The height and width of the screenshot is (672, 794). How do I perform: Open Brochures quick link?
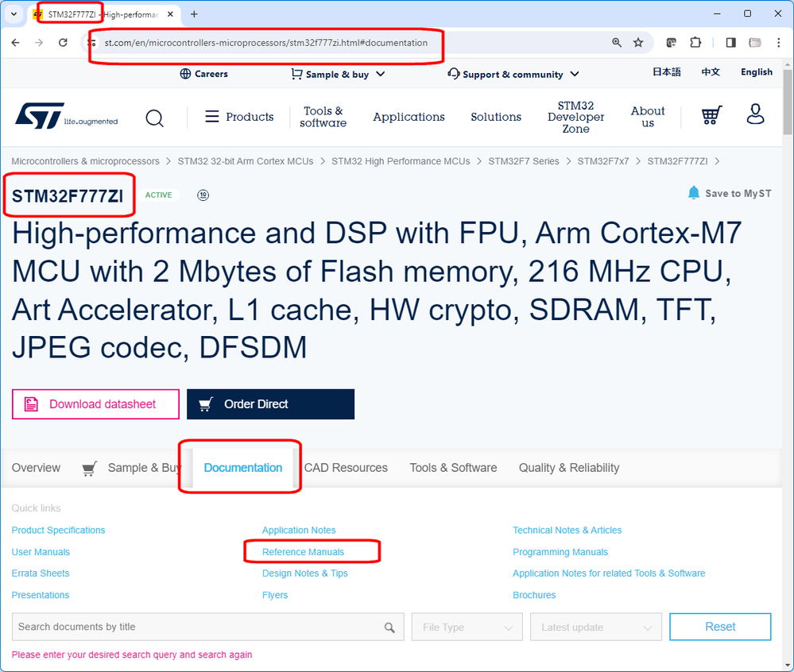(534, 595)
